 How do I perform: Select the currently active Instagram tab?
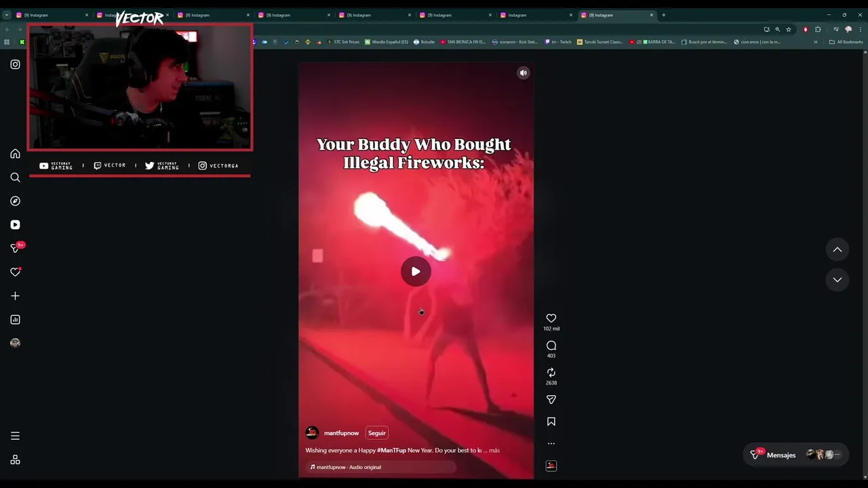(x=616, y=15)
